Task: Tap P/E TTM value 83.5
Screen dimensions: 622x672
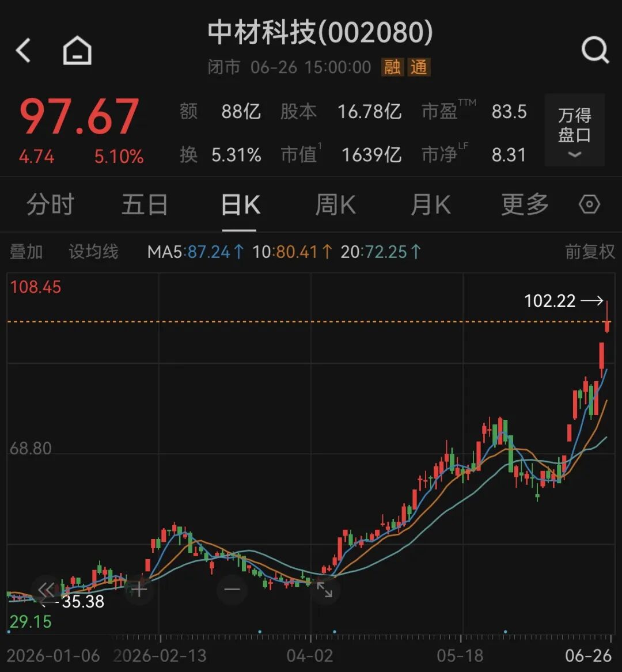Action: [509, 112]
